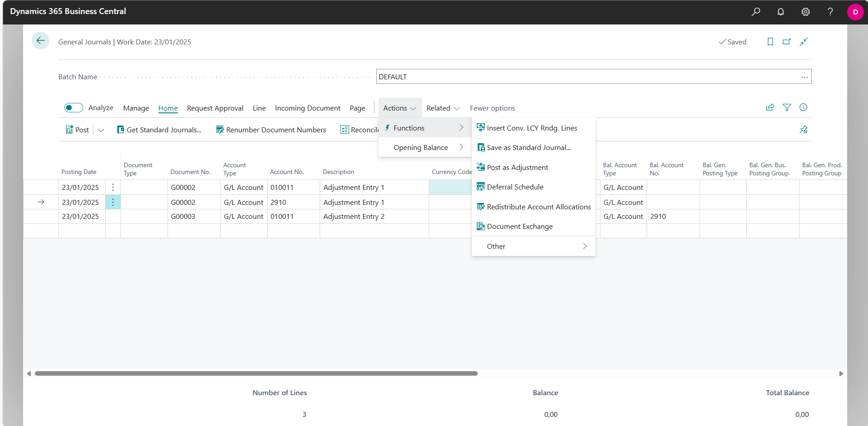Open the user account avatar D
This screenshot has height=426, width=868.
[855, 12]
